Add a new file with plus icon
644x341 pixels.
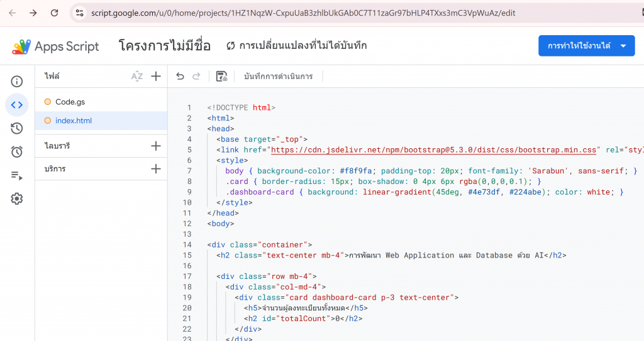[x=156, y=76]
